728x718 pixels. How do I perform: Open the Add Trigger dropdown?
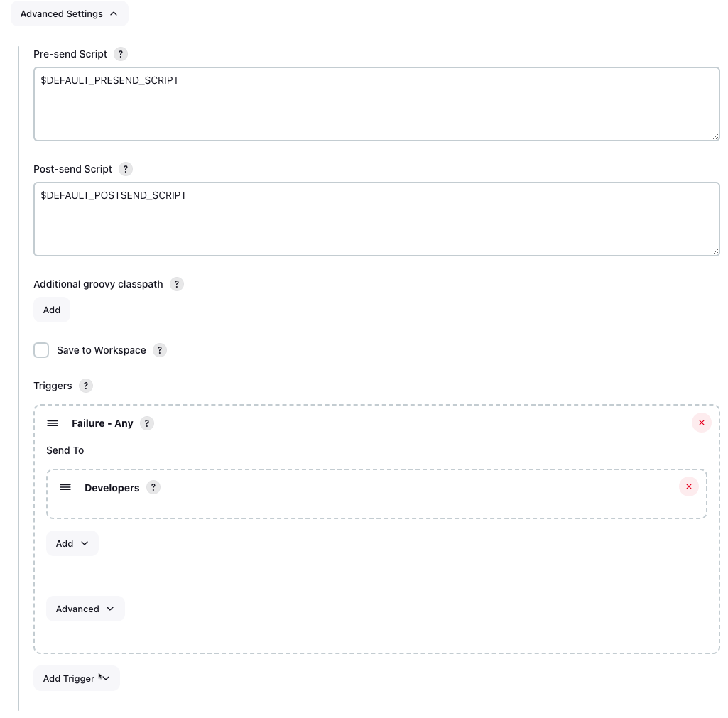coord(77,678)
